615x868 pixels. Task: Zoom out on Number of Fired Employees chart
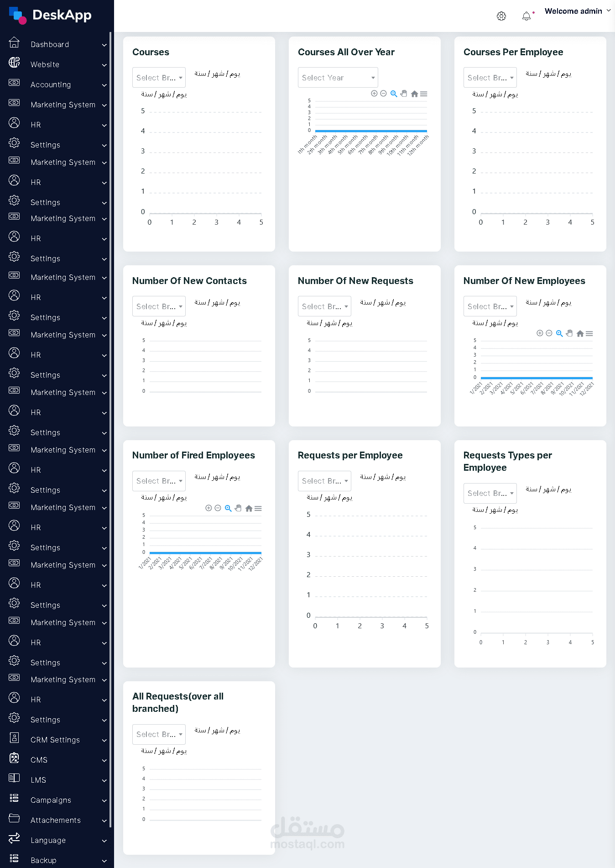(x=218, y=508)
